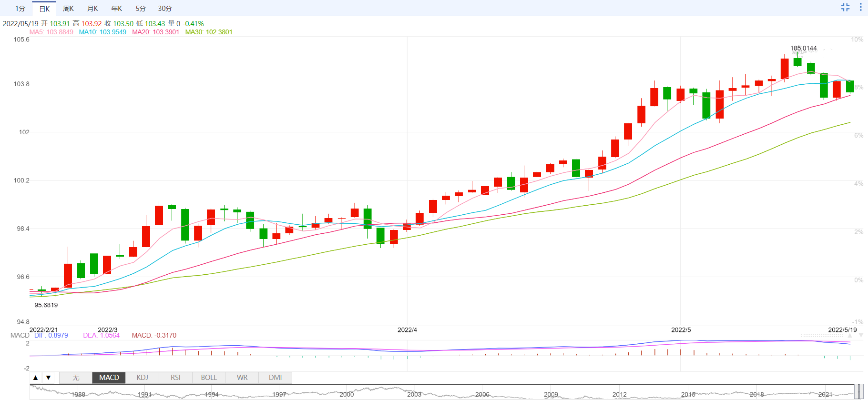Show the DMI indicator
Image resolution: width=868 pixels, height=409 pixels.
(x=276, y=378)
